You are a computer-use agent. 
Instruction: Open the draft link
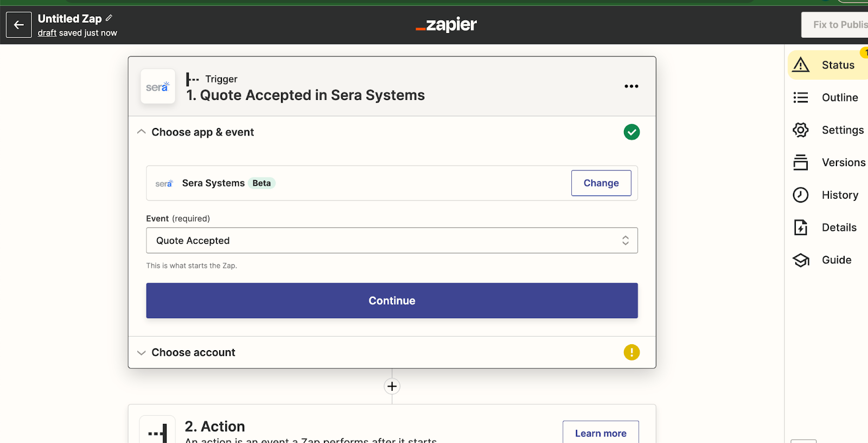[47, 33]
